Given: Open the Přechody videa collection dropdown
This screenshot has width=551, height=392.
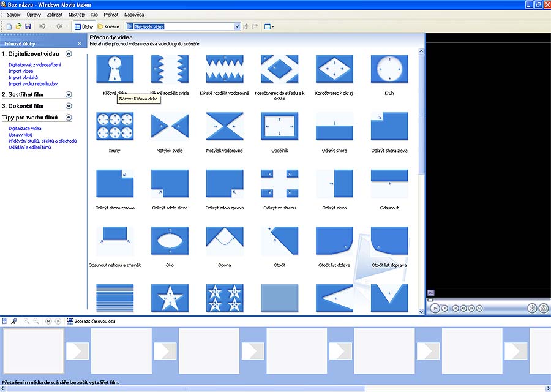Looking at the screenshot, I should 237,26.
